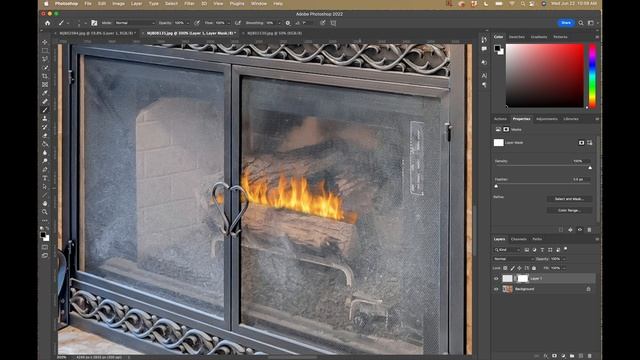This screenshot has width=640, height=360.
Task: Click the Home icon in options bar
Action: pyautogui.click(x=47, y=23)
